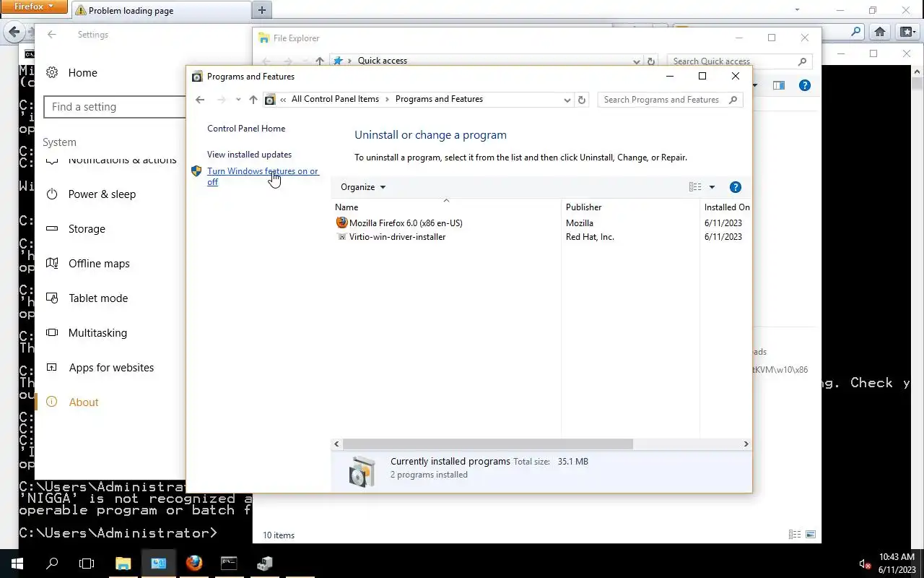Image resolution: width=924 pixels, height=578 pixels.
Task: Expand the address bar history dropdown
Action: [567, 100]
